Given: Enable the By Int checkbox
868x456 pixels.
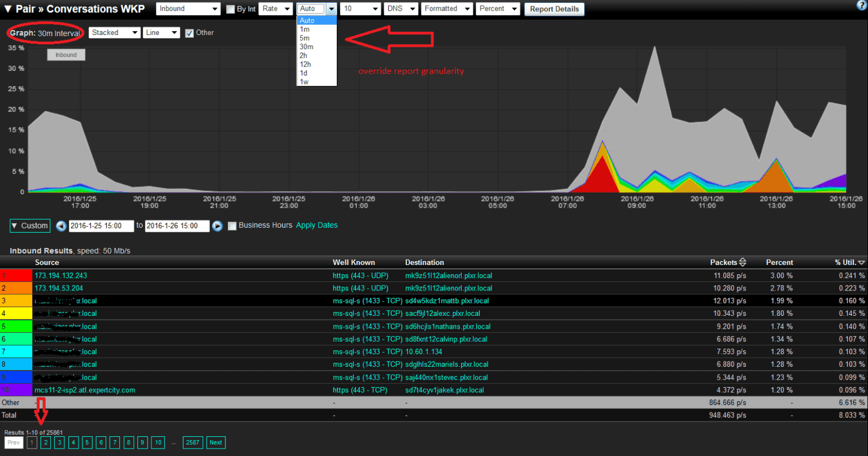Looking at the screenshot, I should click(230, 8).
